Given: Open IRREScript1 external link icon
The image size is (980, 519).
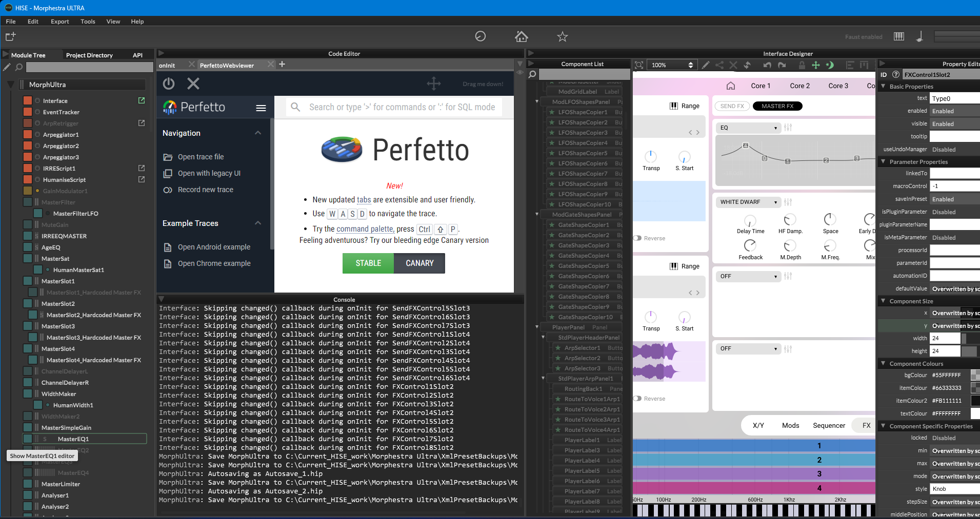Looking at the screenshot, I should [x=142, y=168].
